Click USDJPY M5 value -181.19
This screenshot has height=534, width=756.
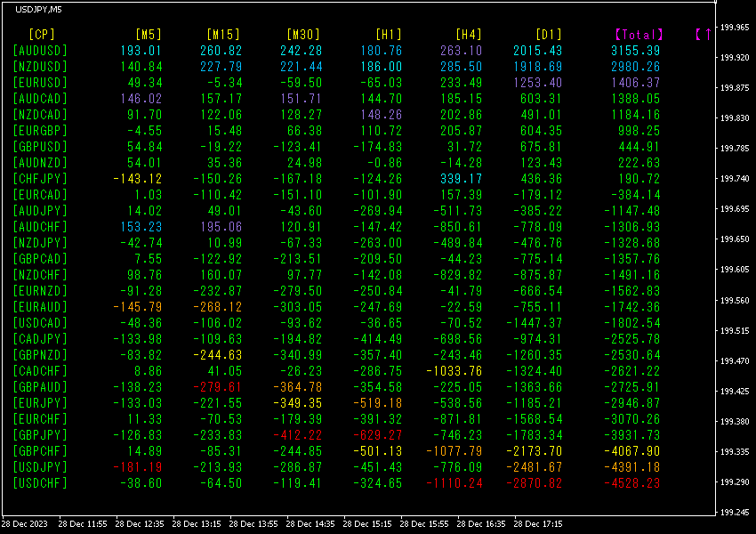[x=137, y=467]
